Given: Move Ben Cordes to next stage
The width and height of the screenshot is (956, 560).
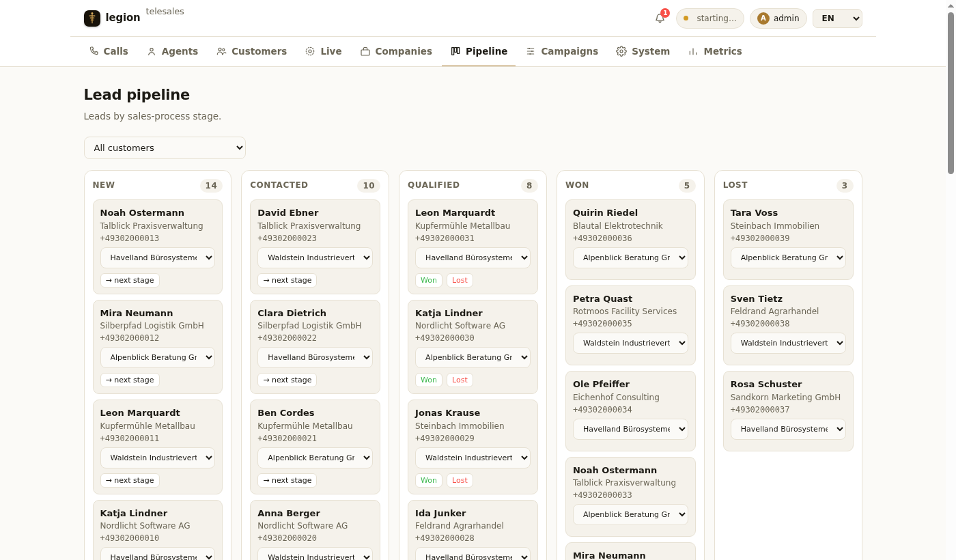Looking at the screenshot, I should point(287,480).
